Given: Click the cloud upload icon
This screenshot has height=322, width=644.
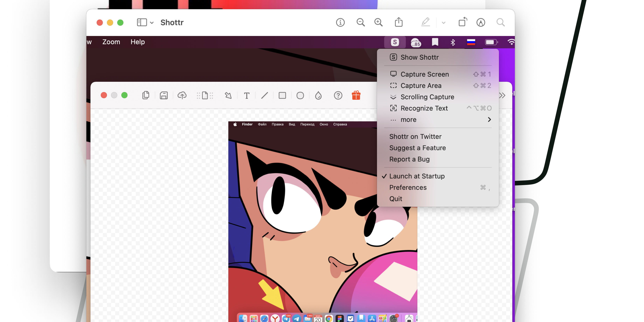Looking at the screenshot, I should (x=182, y=95).
